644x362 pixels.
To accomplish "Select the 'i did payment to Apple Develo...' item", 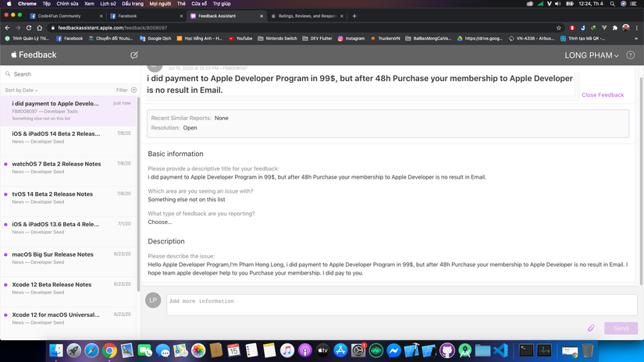I will (x=68, y=111).
